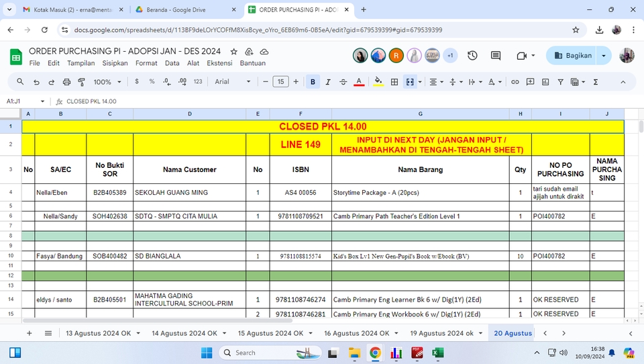Click the Bagikan share button
The width and height of the screenshot is (644, 364).
click(x=573, y=56)
